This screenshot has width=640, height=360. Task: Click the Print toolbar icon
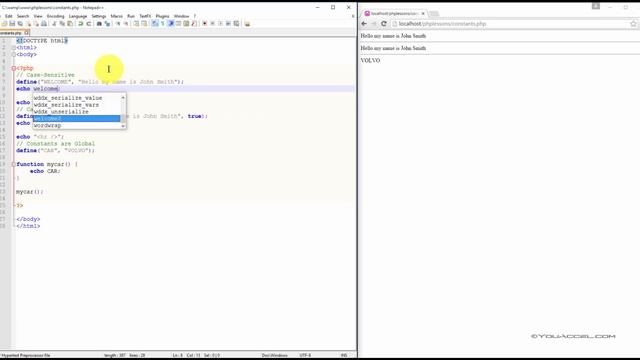(x=44, y=24)
